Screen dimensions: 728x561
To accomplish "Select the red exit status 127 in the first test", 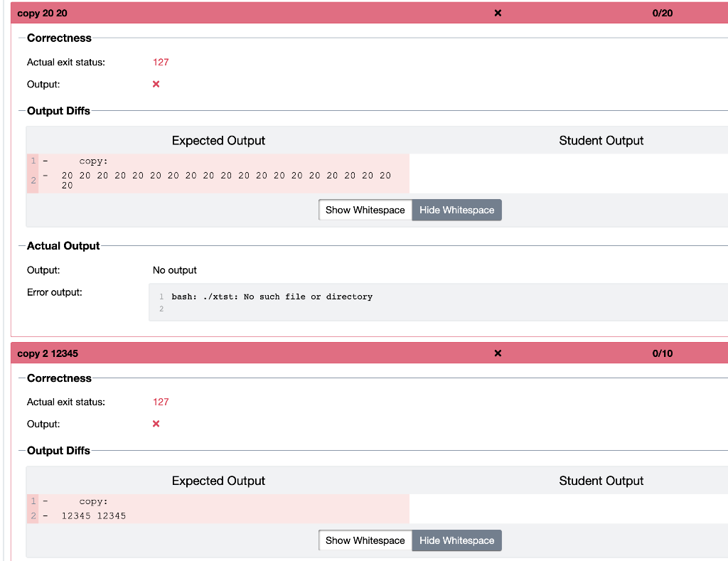I will (x=161, y=62).
